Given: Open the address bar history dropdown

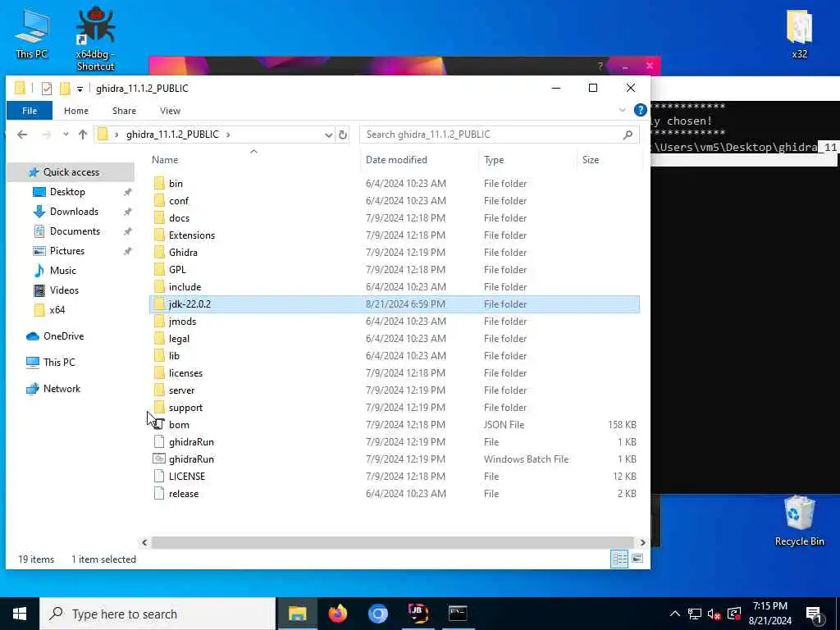Looking at the screenshot, I should coord(328,135).
